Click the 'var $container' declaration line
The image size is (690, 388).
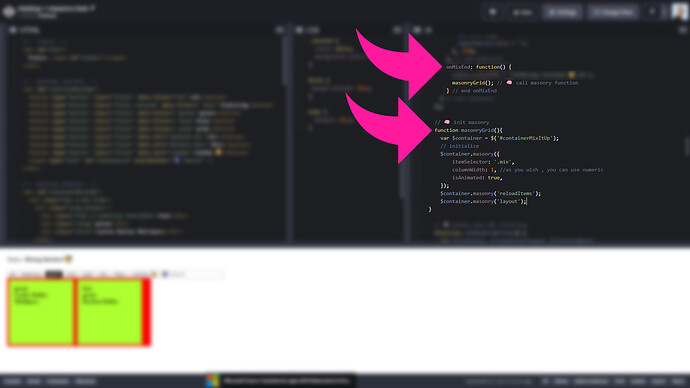point(499,138)
